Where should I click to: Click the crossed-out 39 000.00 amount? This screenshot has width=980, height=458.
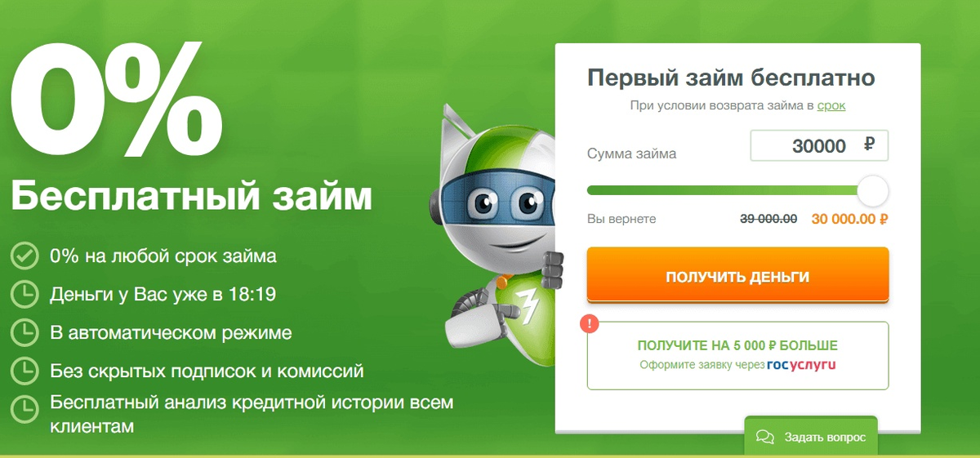pos(768,219)
